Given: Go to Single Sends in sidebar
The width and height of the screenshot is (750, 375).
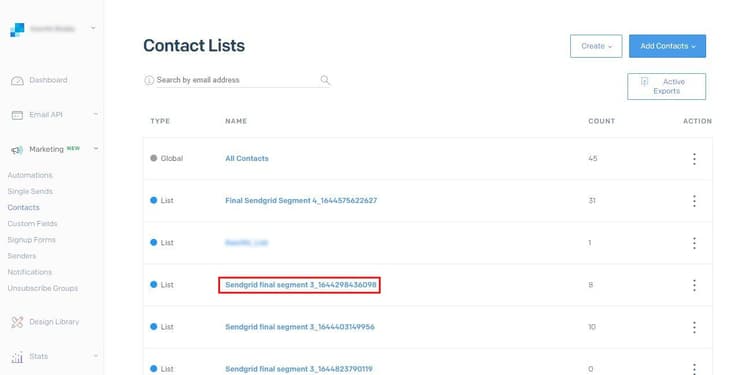Looking at the screenshot, I should click(x=30, y=191).
